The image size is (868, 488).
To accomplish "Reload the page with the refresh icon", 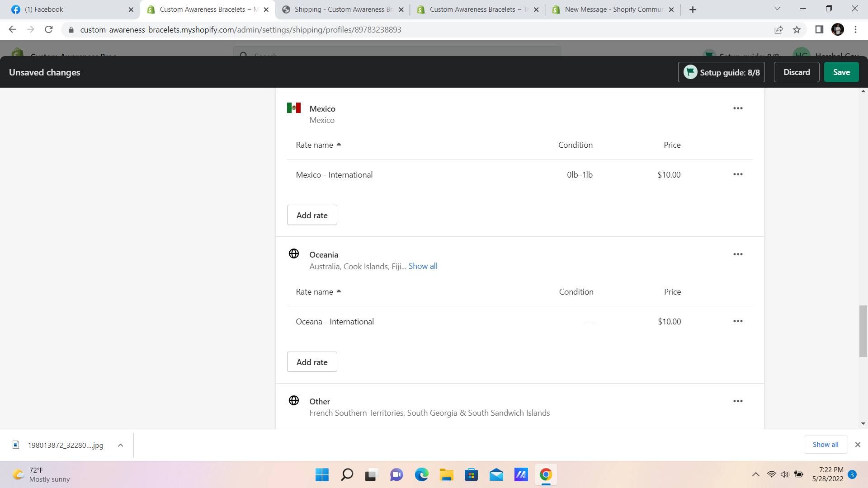I will [49, 30].
